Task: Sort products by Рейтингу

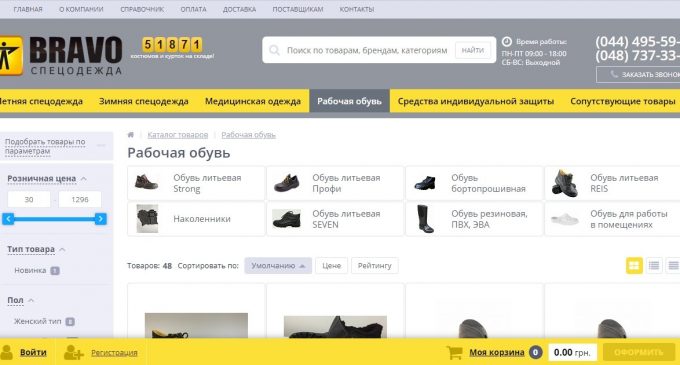Action: 375,266
